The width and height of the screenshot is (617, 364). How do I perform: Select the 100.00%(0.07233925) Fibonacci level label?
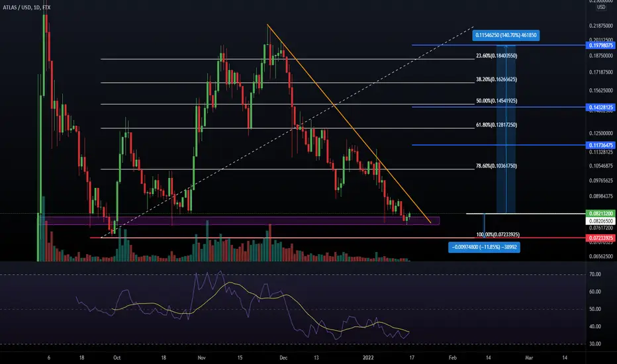pos(497,234)
